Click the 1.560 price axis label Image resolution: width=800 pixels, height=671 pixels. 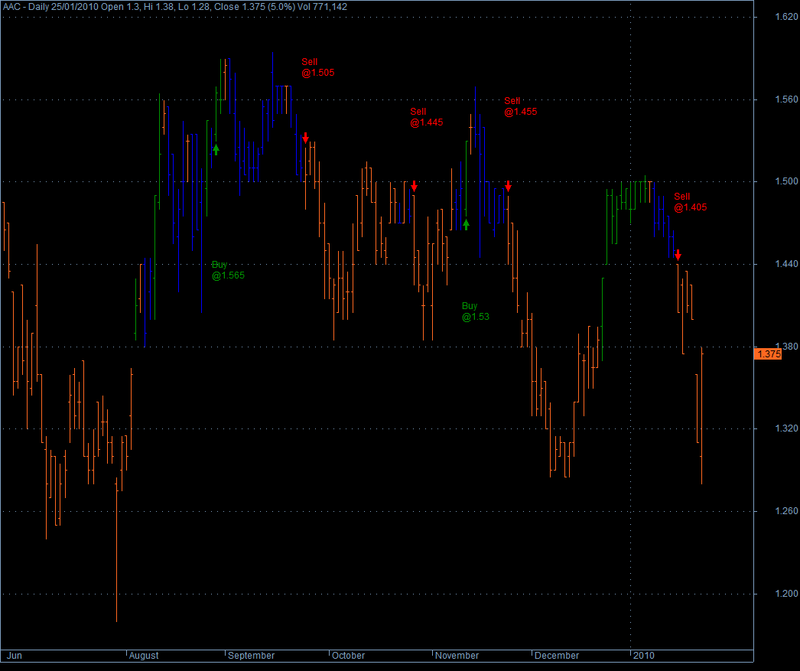[x=786, y=99]
